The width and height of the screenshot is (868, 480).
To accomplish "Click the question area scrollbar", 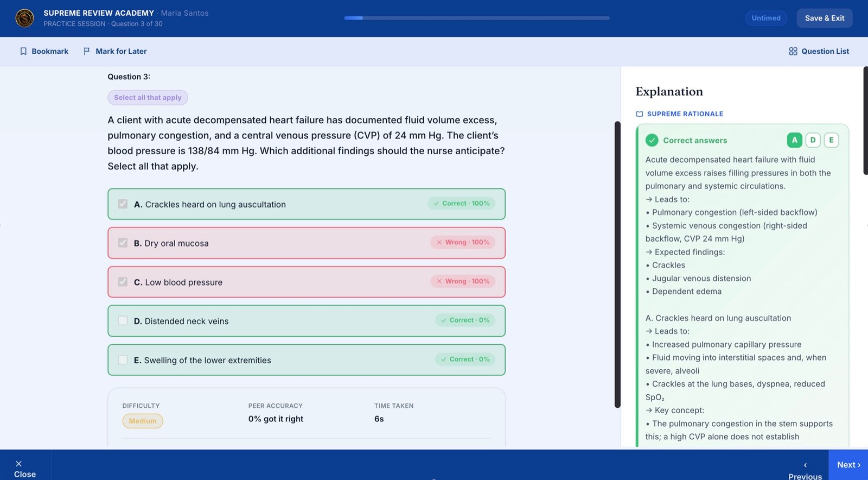I will 617,264.
